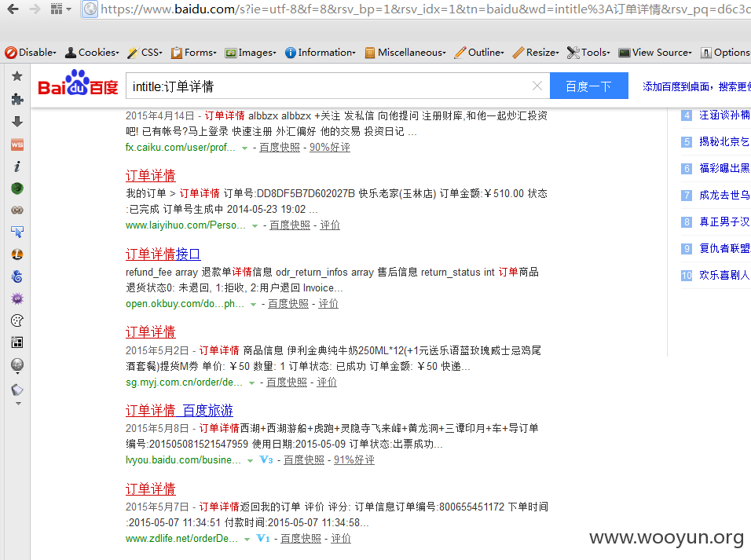Click the color palette sidebar icon
Image resolution: width=751 pixels, height=560 pixels.
[x=17, y=320]
